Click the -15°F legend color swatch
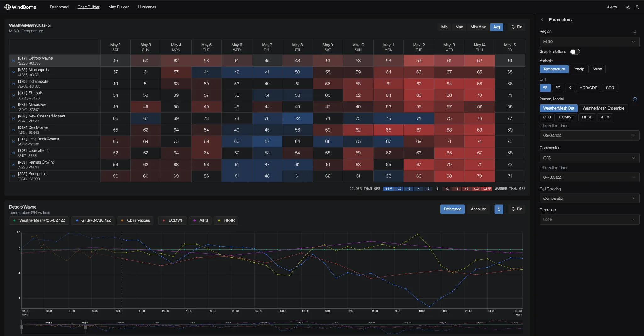Viewport: 644px width, 336px height. pyautogui.click(x=388, y=189)
